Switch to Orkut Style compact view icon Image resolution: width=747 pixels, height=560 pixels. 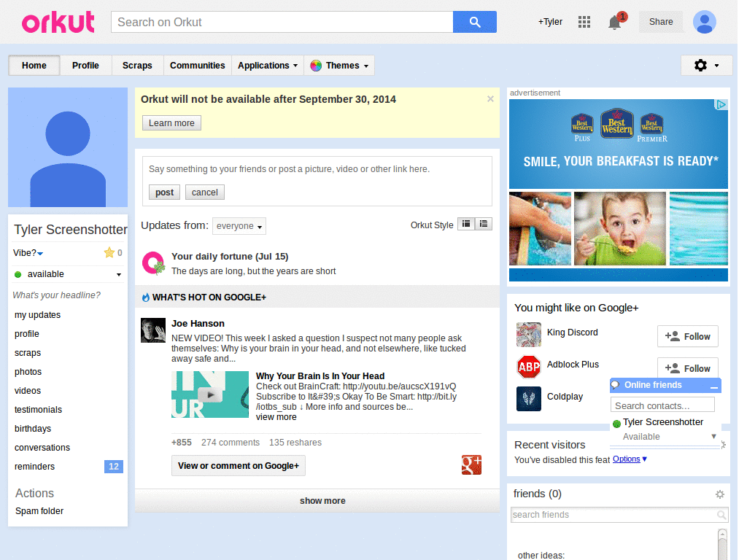tap(466, 224)
